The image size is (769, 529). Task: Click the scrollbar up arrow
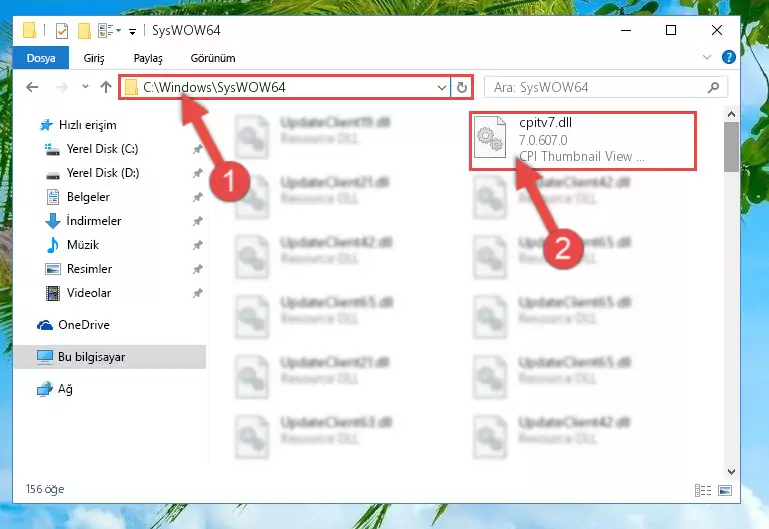coord(731,114)
